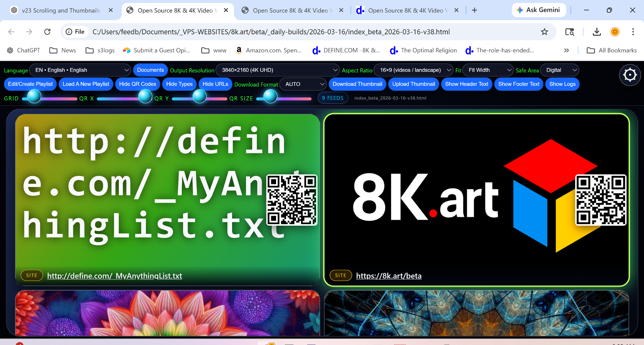
Task: Toggle Hide URLs
Action: pos(215,84)
